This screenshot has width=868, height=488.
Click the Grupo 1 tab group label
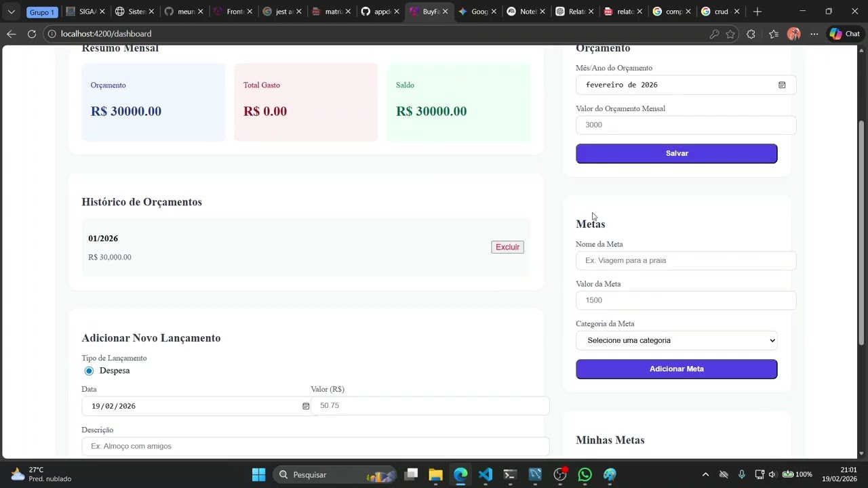click(x=42, y=12)
